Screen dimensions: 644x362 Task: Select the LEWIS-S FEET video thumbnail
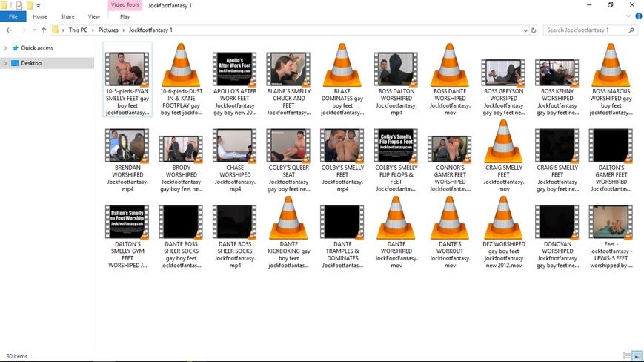611,222
